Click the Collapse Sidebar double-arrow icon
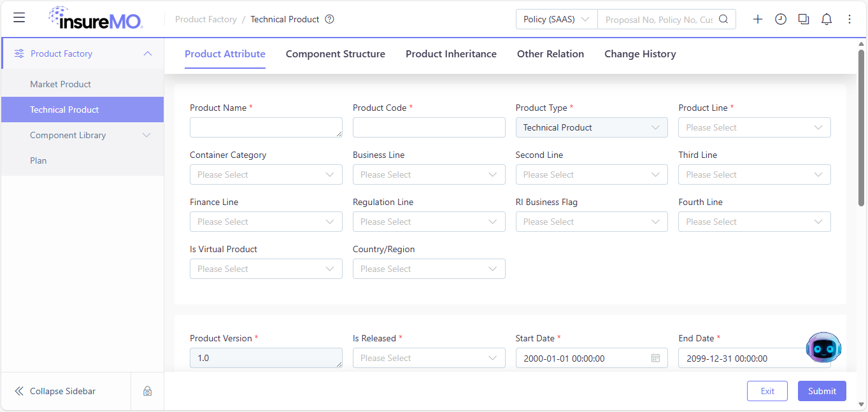 (x=19, y=391)
